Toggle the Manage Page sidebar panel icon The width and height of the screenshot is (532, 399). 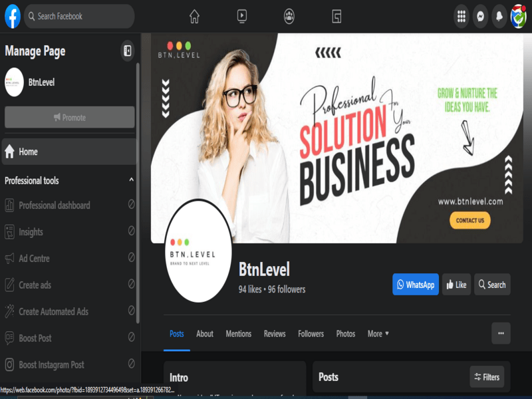point(127,51)
